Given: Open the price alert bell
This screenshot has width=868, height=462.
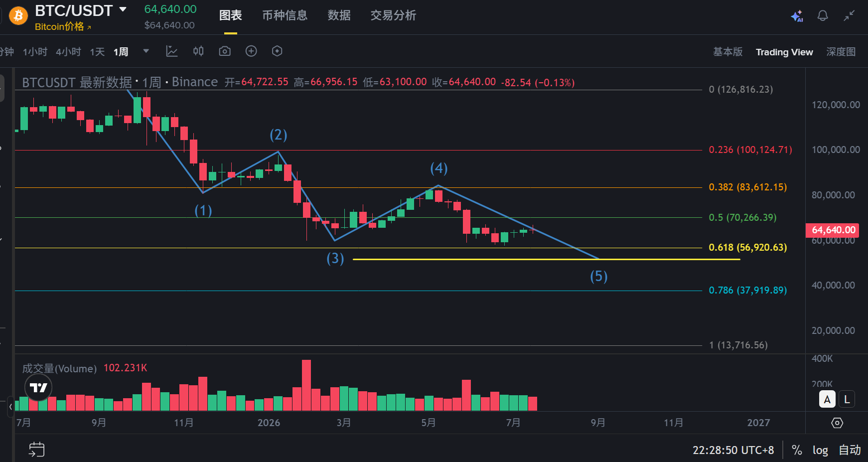Looking at the screenshot, I should 823,16.
